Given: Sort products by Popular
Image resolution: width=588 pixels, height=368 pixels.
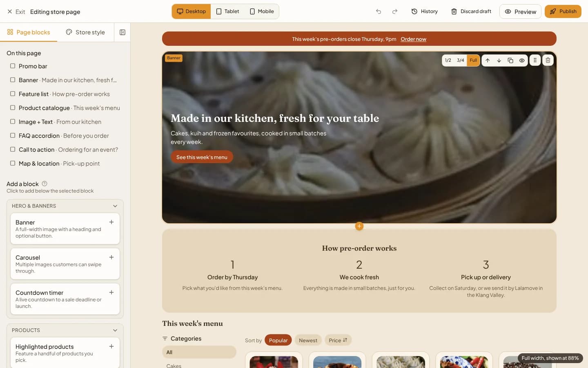Looking at the screenshot, I should [278, 340].
